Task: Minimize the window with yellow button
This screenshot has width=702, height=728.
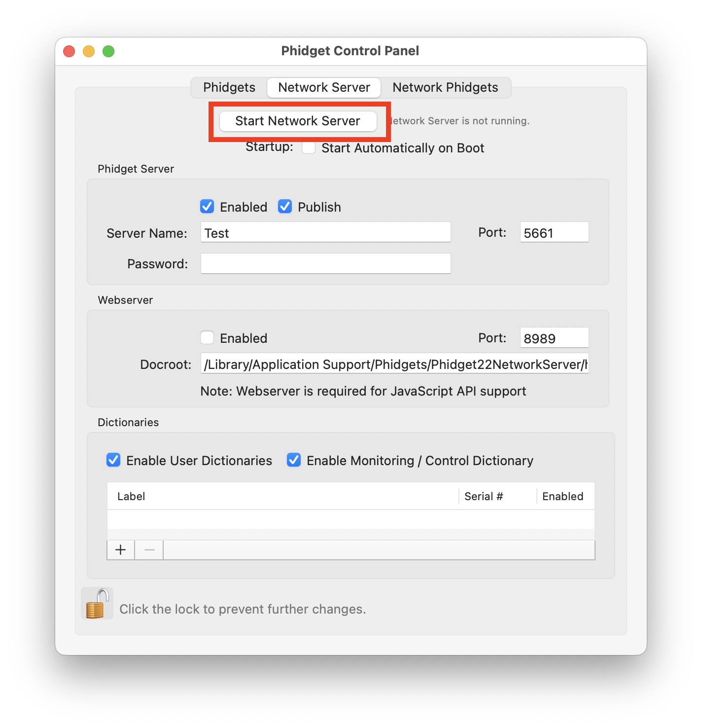Action: (x=89, y=51)
